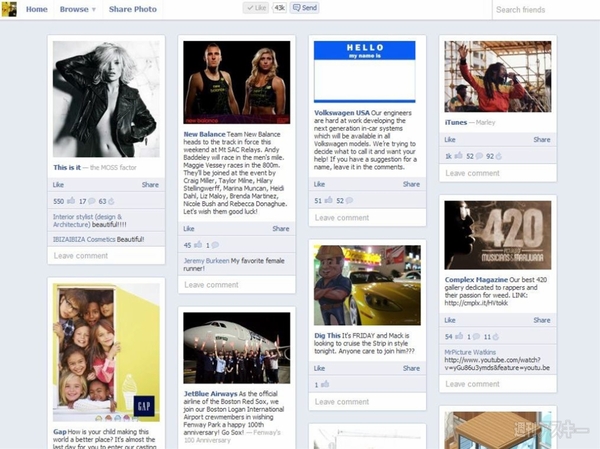Open the Marley concert photo
This screenshot has height=449, width=600.
498,77
